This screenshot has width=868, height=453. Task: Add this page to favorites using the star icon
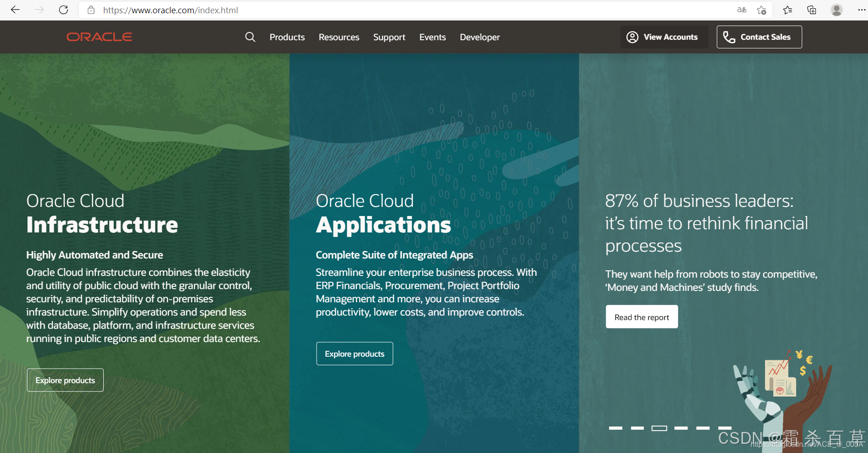(x=761, y=10)
